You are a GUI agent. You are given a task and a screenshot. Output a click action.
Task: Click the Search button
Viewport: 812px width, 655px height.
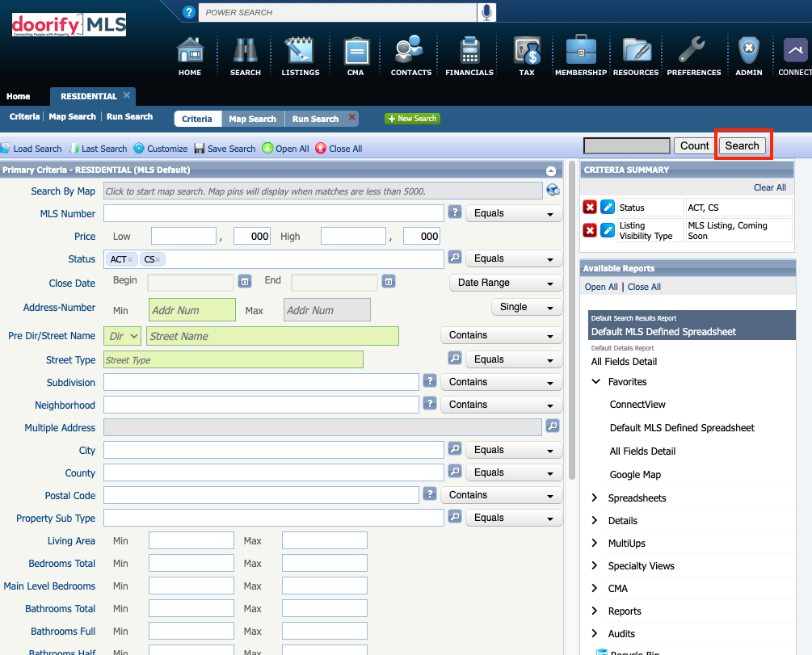(742, 145)
